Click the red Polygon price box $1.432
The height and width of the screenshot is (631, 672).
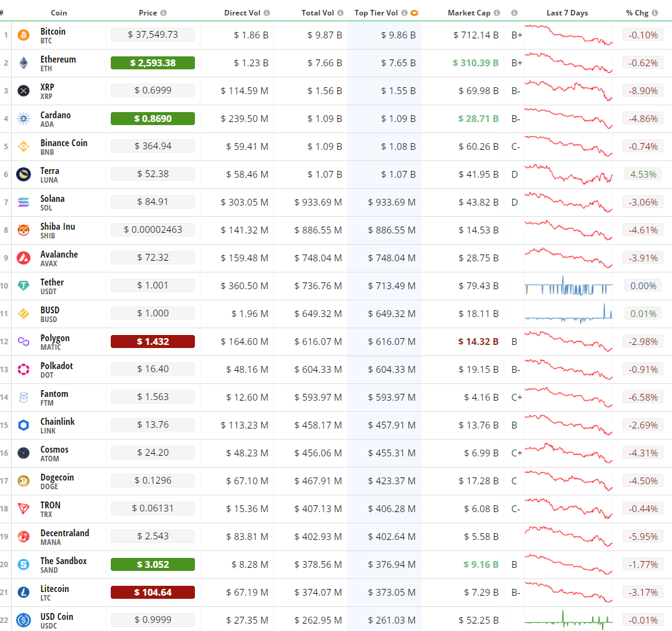(153, 342)
